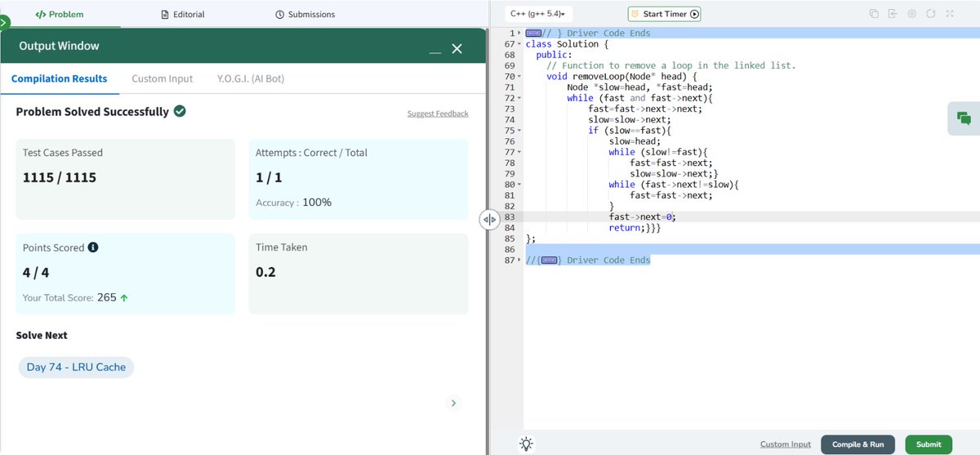This screenshot has height=455, width=980.
Task: Expand folded code at line 1
Action: point(521,33)
